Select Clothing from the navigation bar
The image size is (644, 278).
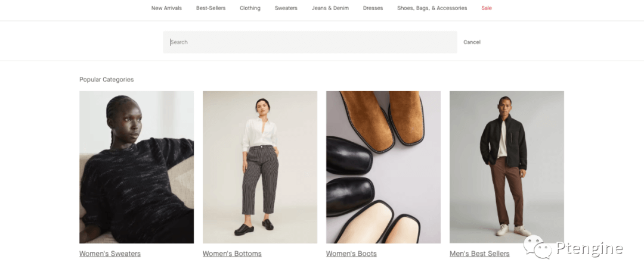point(250,8)
